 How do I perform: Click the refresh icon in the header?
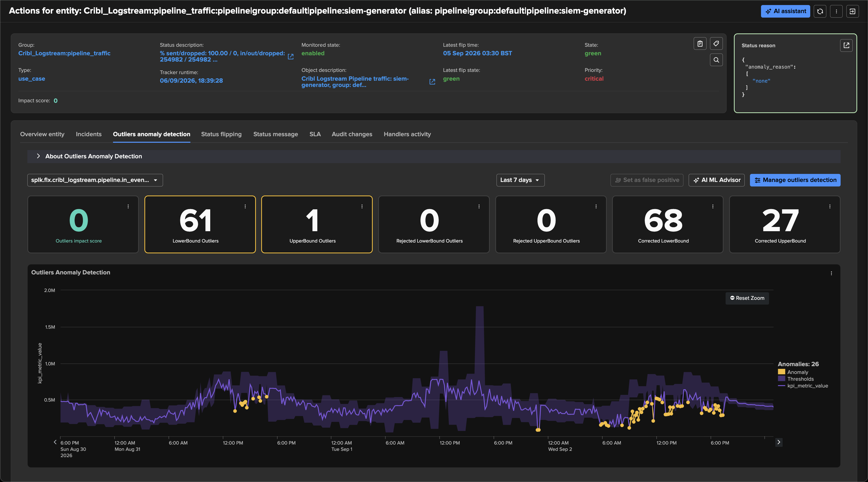click(x=820, y=11)
